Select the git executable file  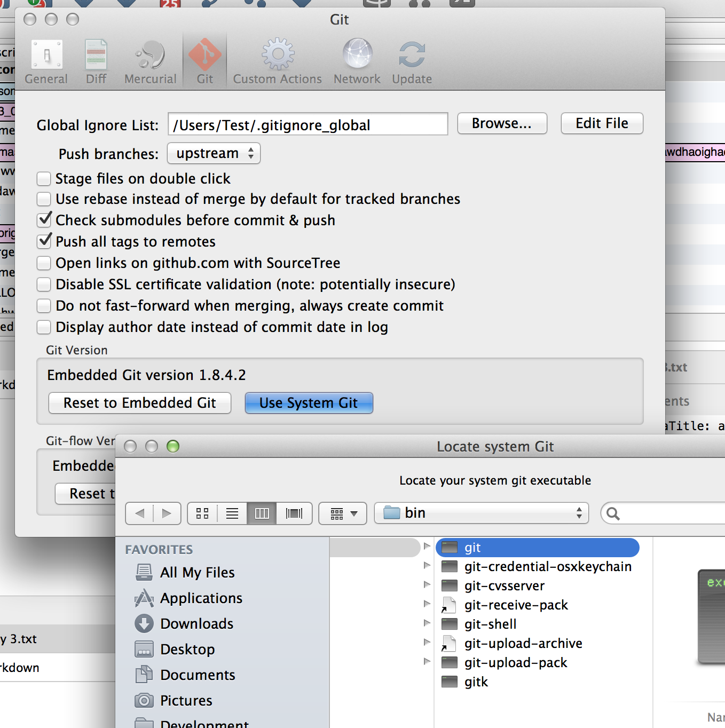click(538, 548)
